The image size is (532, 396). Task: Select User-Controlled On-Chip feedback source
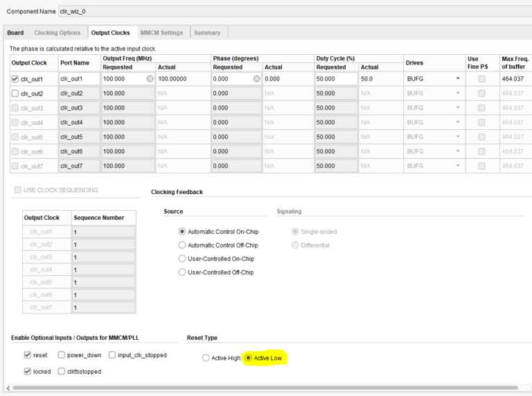pos(182,259)
